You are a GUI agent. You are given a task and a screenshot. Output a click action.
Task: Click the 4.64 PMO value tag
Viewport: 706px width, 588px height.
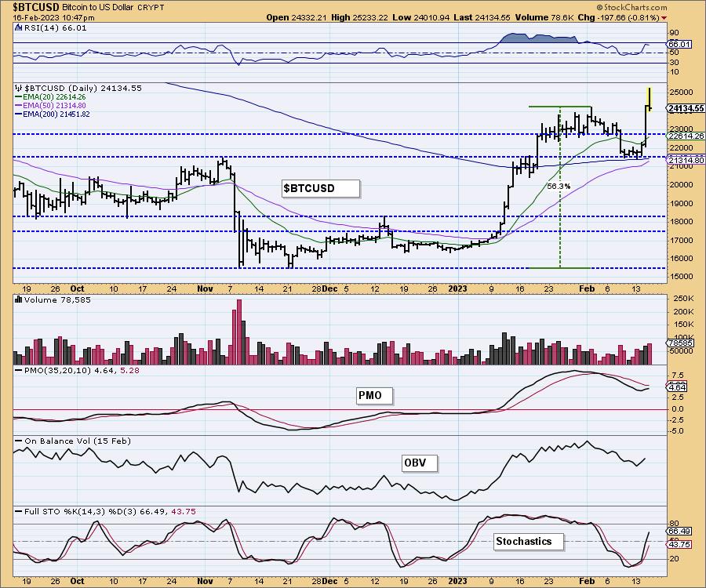pos(677,387)
